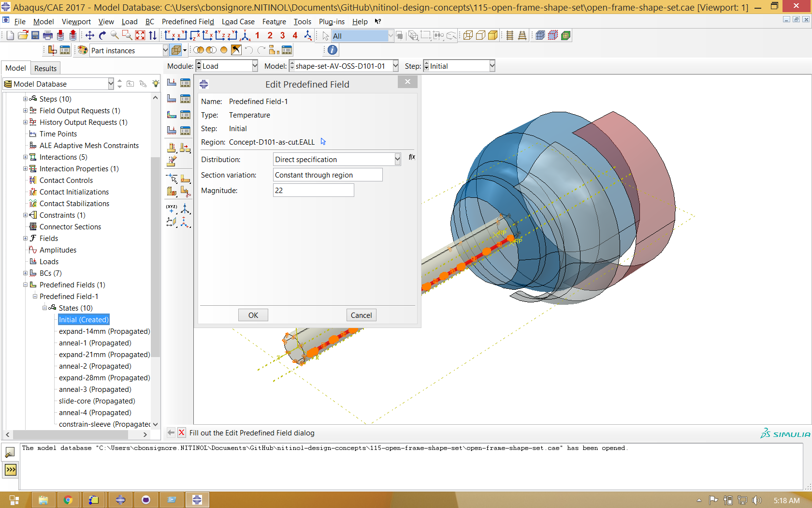Turn on perspective view mode

pos(522,35)
